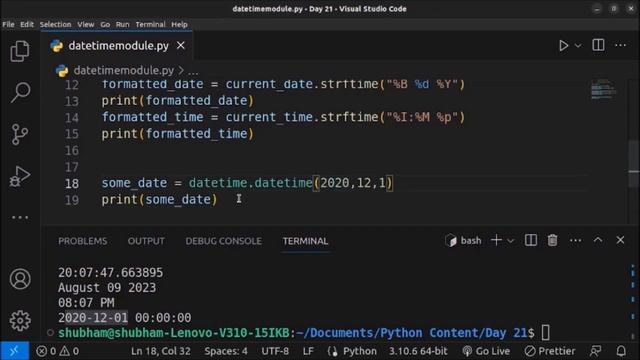
Task: Click line 14 formatted_time assignment
Action: tap(283, 117)
